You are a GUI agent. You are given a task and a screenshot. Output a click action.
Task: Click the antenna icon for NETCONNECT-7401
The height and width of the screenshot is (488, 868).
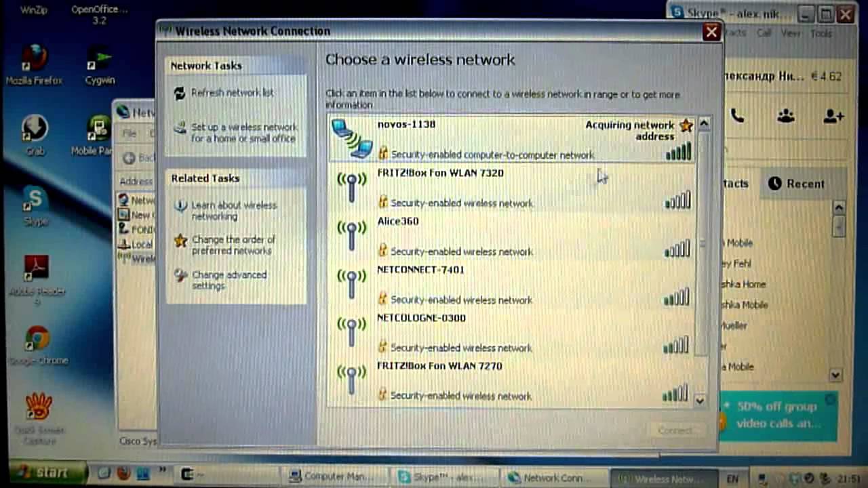click(351, 283)
